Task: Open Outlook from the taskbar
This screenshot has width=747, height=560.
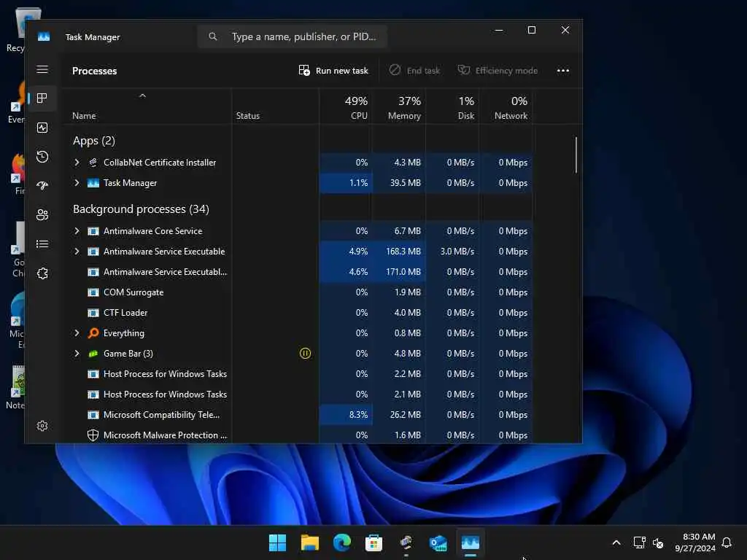Action: tap(438, 542)
